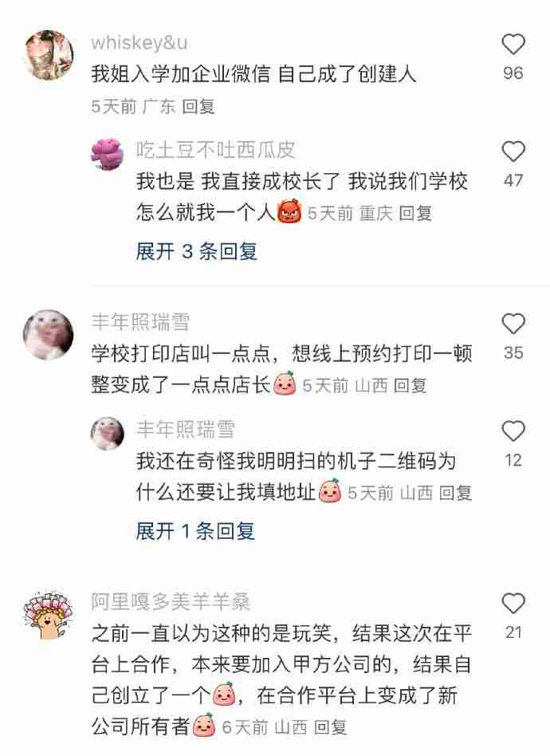
Task: Open 吃土豆不吐西瓜皮's pink avatar
Action: [107, 154]
